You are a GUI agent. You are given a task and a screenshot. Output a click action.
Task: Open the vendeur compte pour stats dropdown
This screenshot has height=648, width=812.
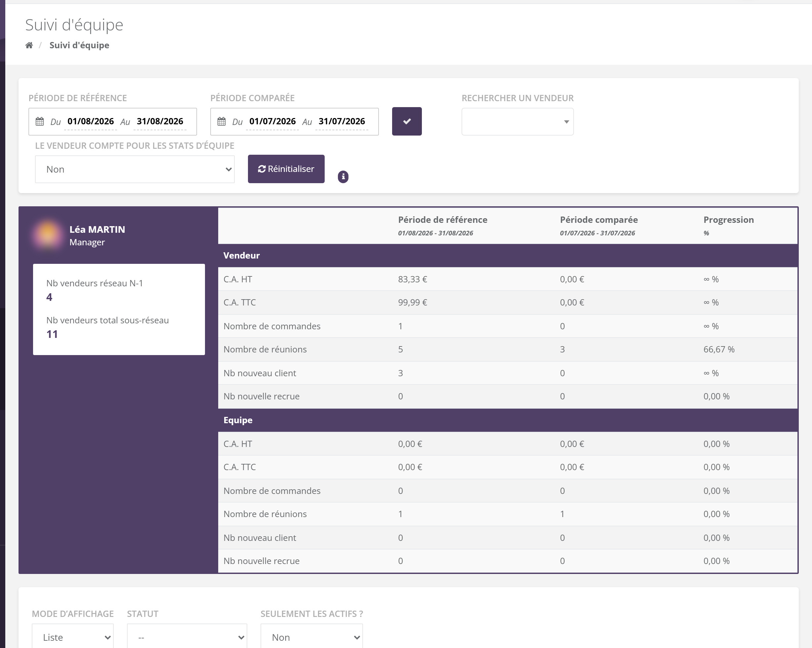tap(135, 169)
